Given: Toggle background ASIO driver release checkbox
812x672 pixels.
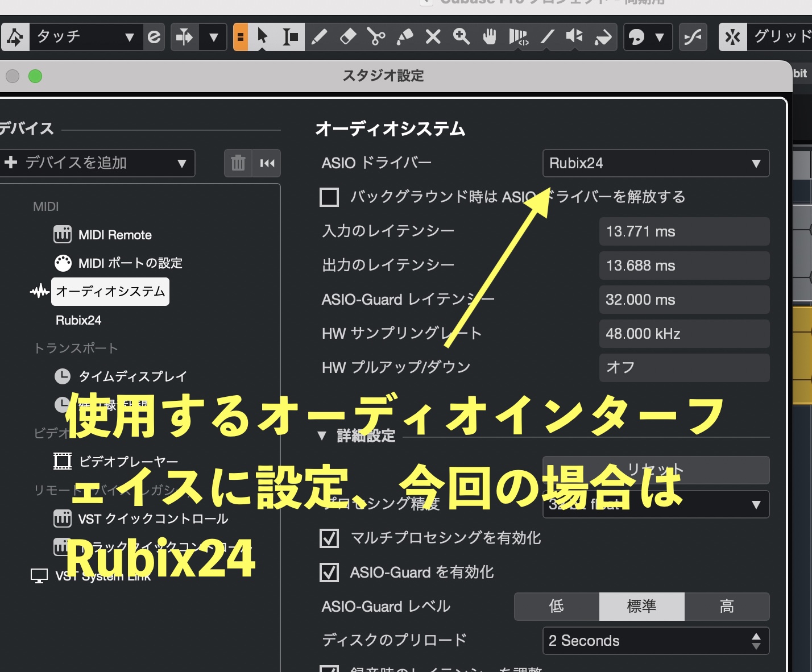Looking at the screenshot, I should [x=329, y=197].
